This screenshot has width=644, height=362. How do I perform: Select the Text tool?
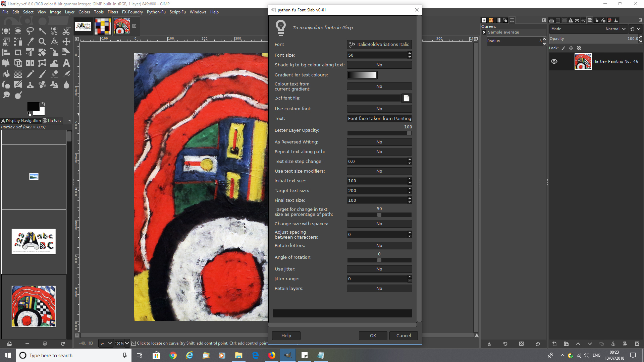pos(66,63)
